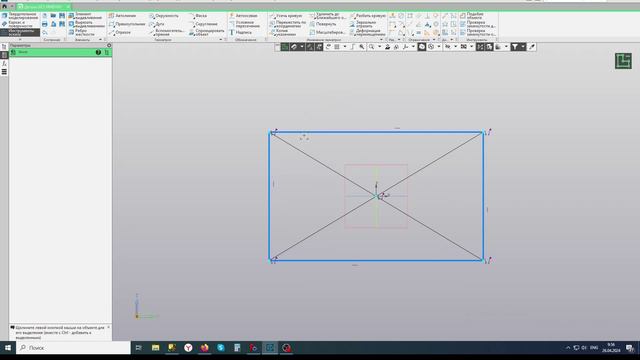Expand the Ограничения group dropdown arrow
The height and width of the screenshot is (360, 640).
(x=434, y=40)
